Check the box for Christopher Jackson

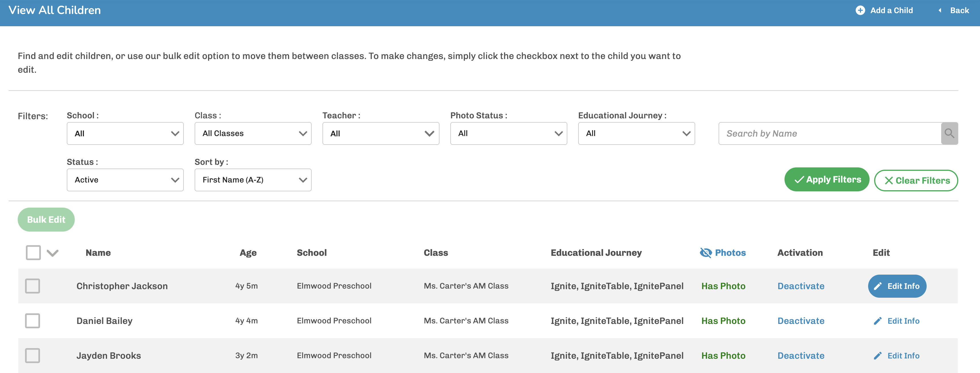coord(32,286)
